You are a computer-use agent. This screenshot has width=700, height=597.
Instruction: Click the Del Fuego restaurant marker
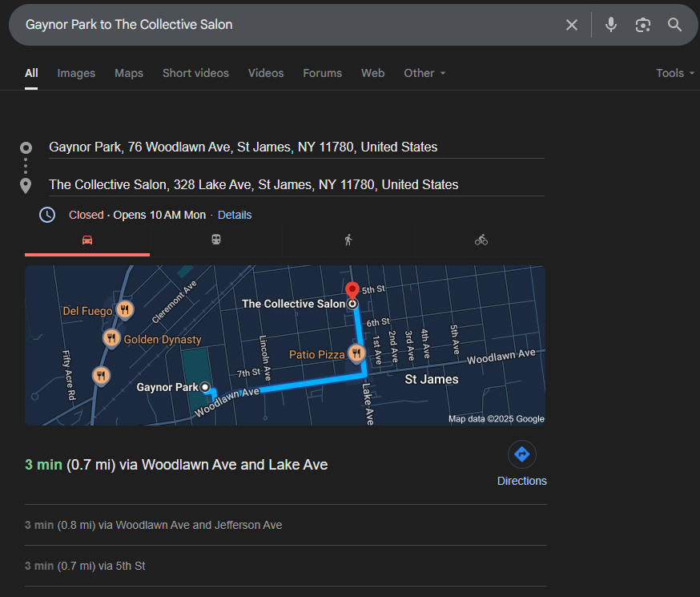click(x=124, y=310)
